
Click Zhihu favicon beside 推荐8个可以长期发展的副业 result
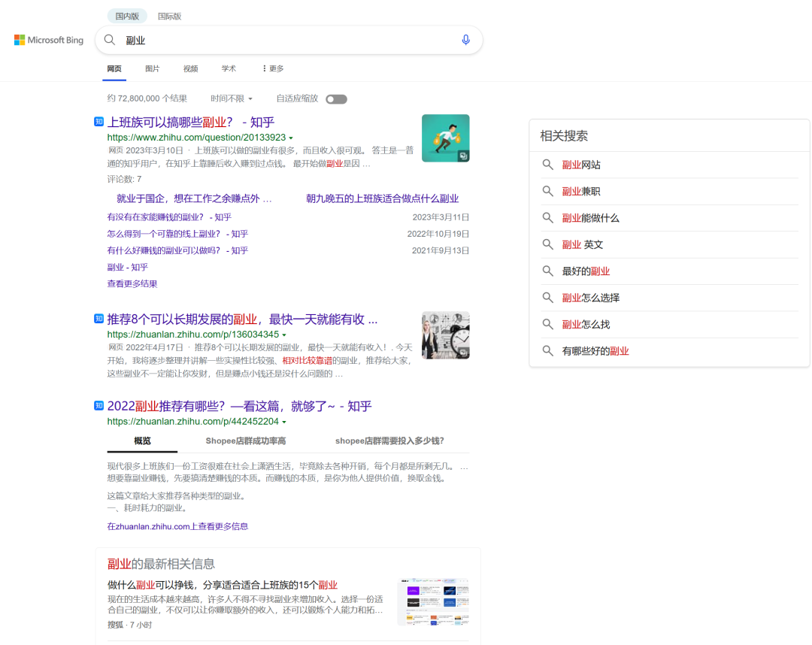99,318
